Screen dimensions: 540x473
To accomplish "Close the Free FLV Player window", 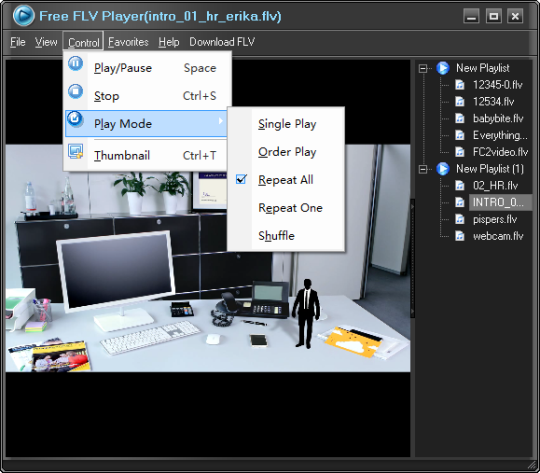I will point(515,16).
